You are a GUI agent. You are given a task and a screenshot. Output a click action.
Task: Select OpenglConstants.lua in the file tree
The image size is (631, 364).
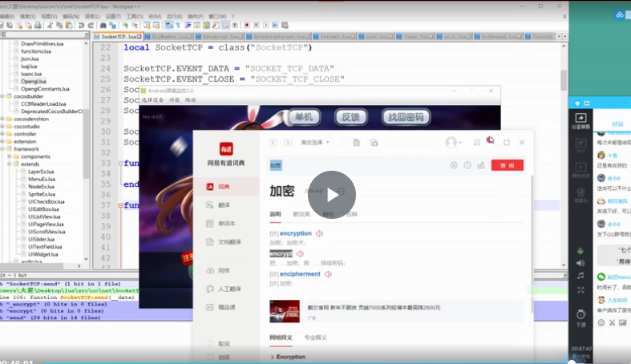45,89
